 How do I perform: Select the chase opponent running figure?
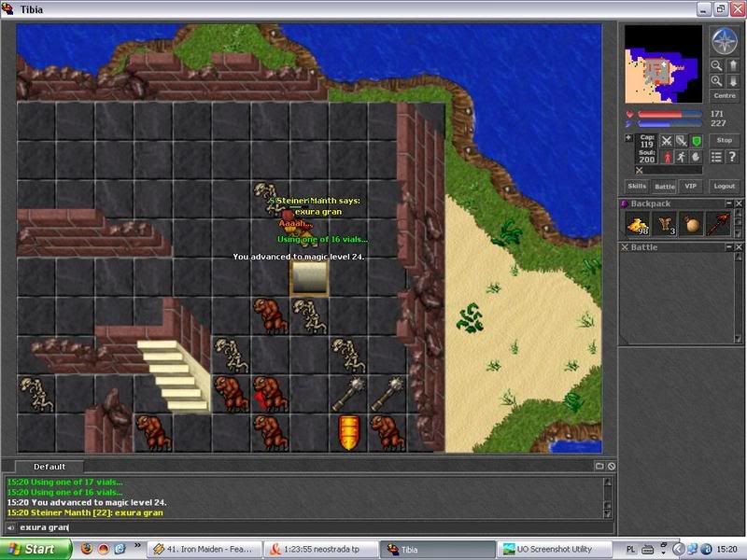pos(682,157)
